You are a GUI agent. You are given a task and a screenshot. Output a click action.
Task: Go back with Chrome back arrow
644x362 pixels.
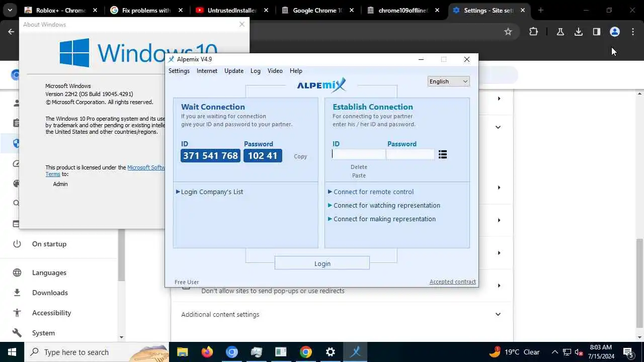(11, 32)
